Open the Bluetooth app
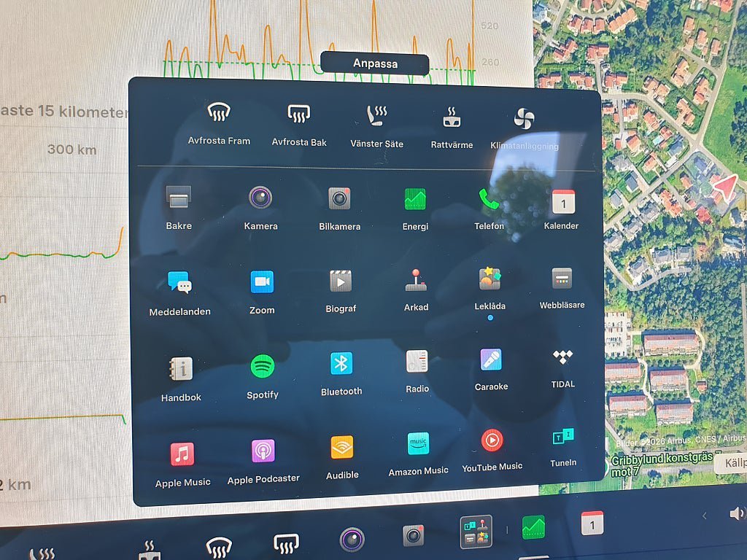 click(x=341, y=364)
